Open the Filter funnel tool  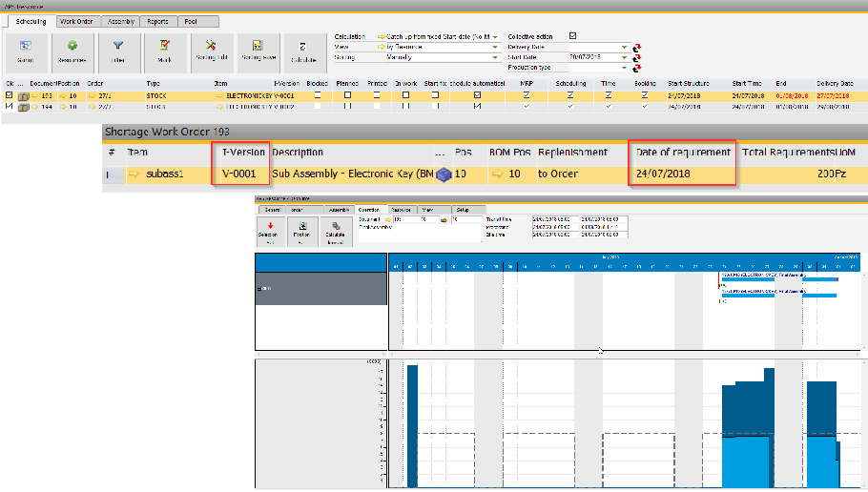pyautogui.click(x=118, y=52)
